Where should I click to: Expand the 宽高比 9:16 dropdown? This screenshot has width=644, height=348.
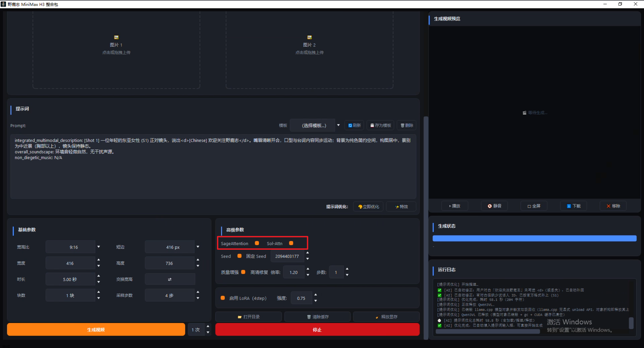point(74,247)
